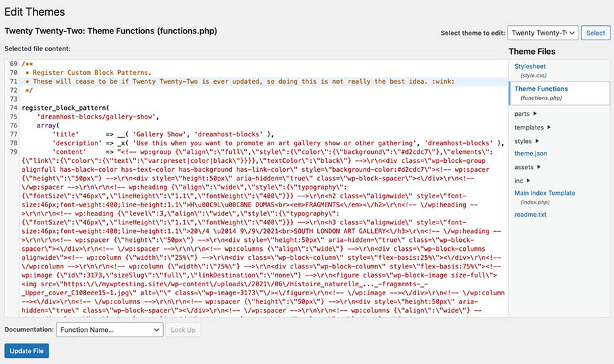Expand the assets folder
The width and height of the screenshot is (614, 364).
pyautogui.click(x=527, y=167)
